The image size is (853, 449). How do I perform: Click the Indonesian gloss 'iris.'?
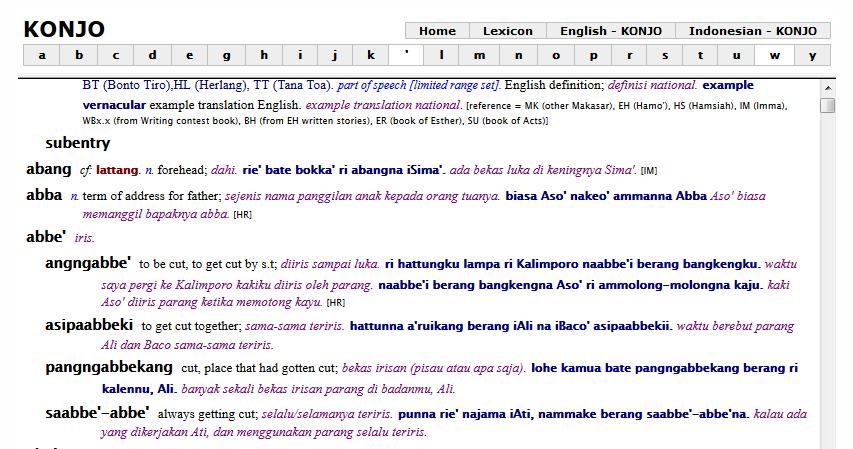point(84,238)
